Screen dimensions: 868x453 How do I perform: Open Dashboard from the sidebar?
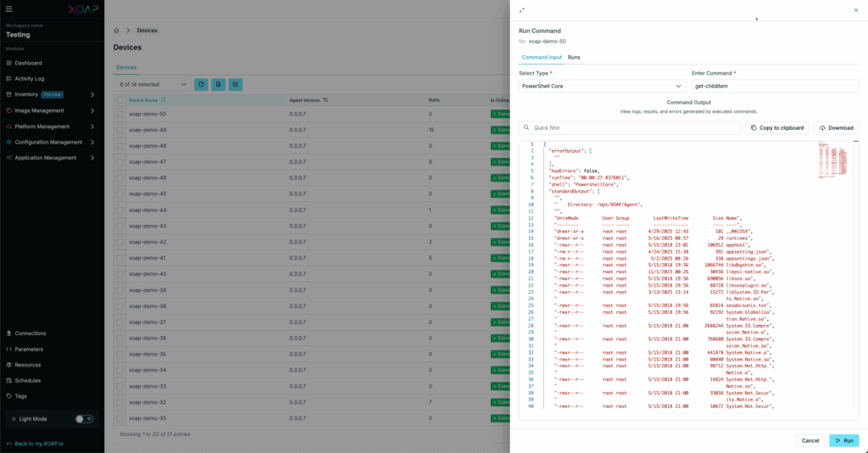click(28, 63)
